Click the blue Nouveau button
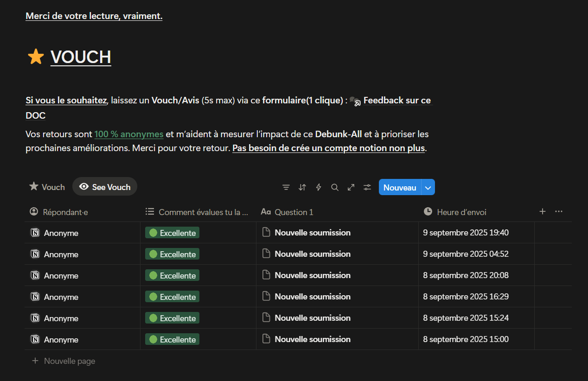 [x=400, y=187]
